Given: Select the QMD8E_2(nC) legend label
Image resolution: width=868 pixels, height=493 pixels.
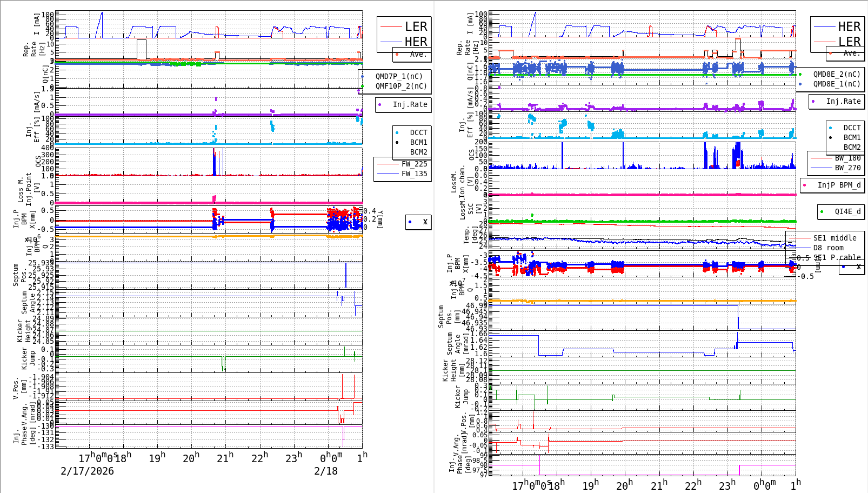Looking at the screenshot, I should 837,74.
